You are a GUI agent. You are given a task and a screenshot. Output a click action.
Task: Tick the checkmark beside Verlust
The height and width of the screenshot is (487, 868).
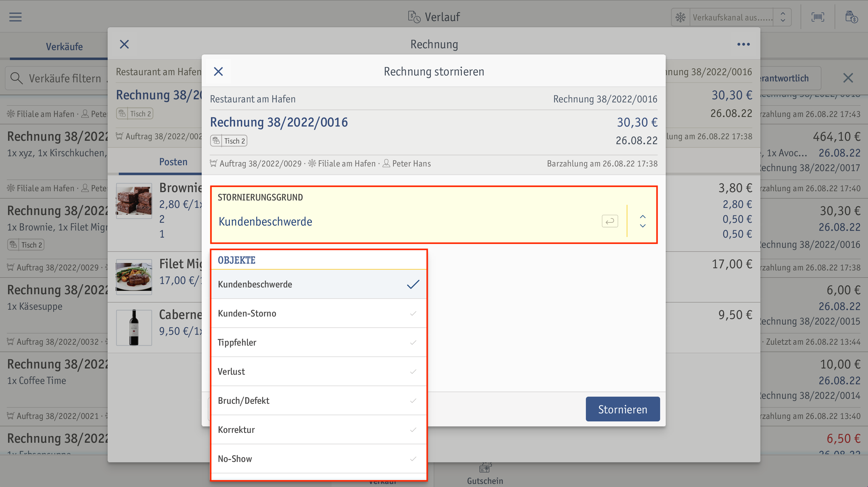[413, 371]
